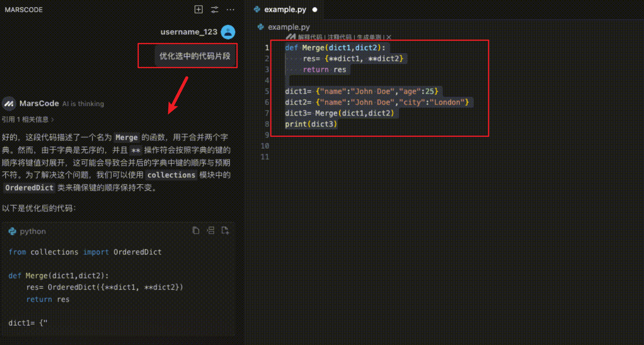The image size is (644, 345).
Task: Click the python language label in code block
Action: coord(33,231)
